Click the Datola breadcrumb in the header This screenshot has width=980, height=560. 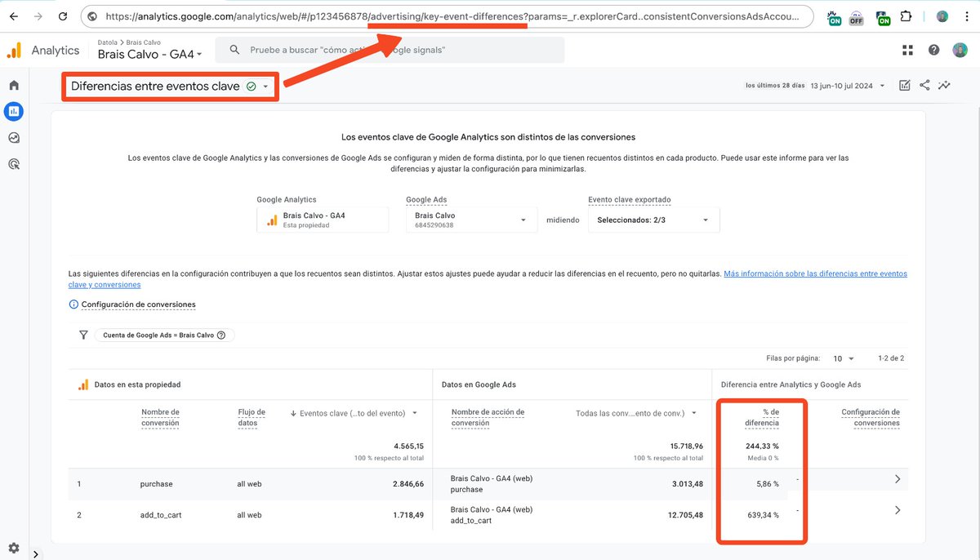coord(107,42)
